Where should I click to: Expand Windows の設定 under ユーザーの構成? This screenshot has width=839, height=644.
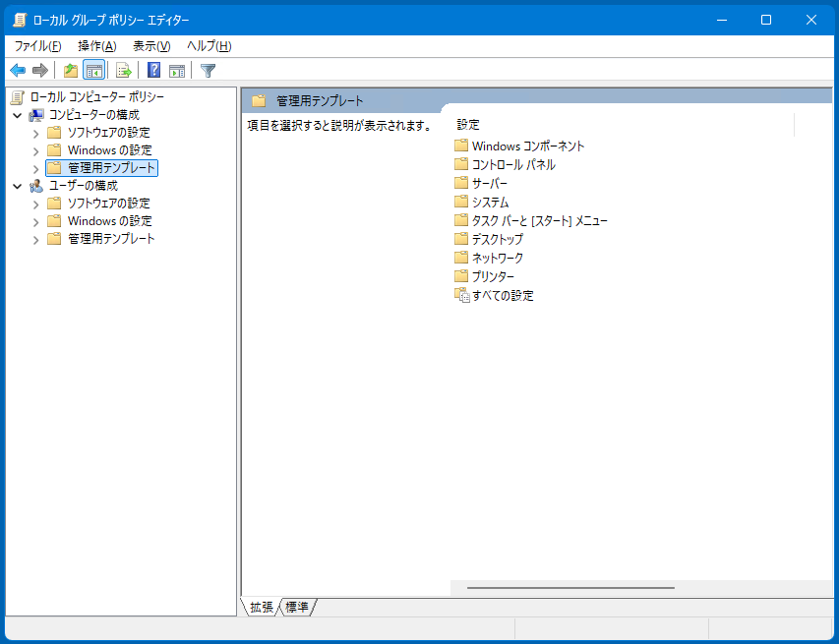[x=36, y=221]
